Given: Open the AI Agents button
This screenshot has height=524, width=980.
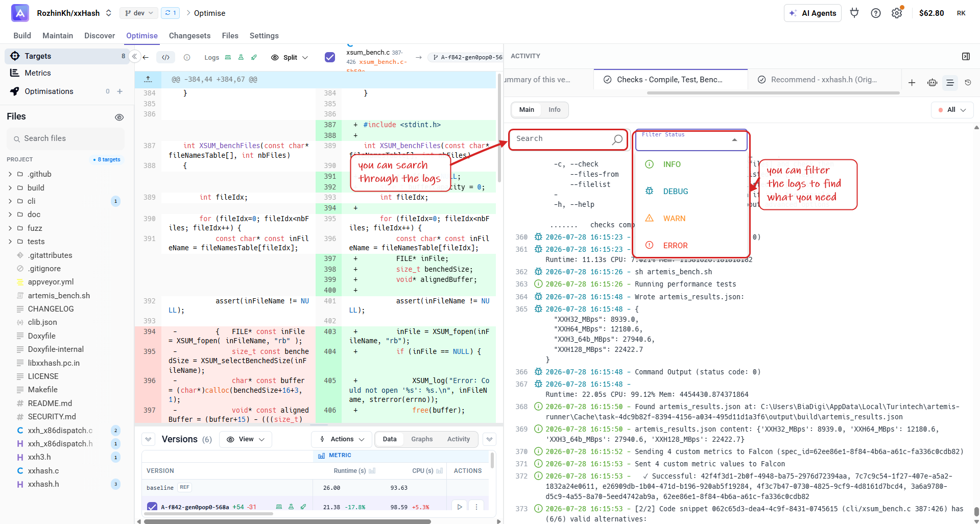Looking at the screenshot, I should click(812, 13).
